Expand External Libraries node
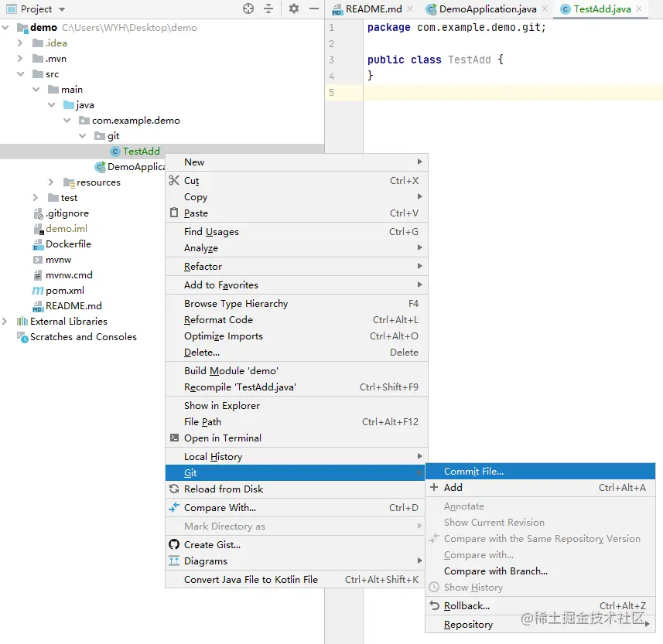 tap(5, 321)
